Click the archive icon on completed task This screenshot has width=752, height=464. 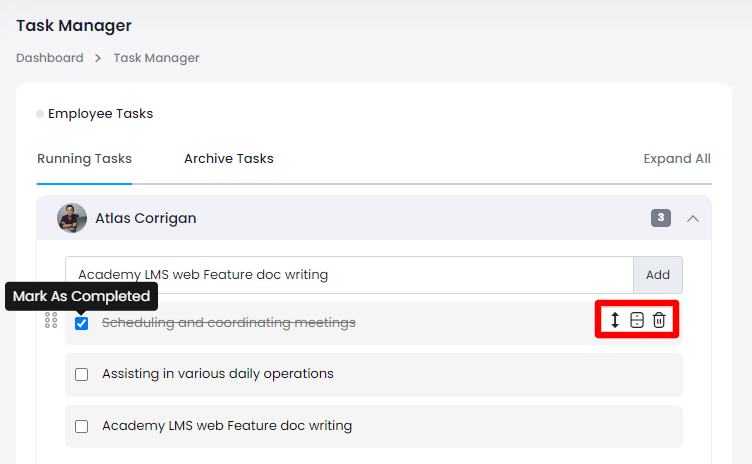point(637,320)
